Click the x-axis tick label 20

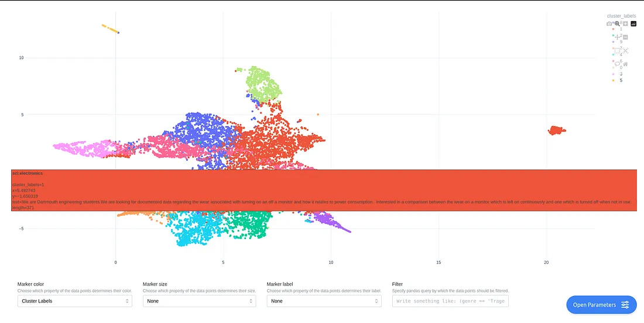(x=546, y=263)
